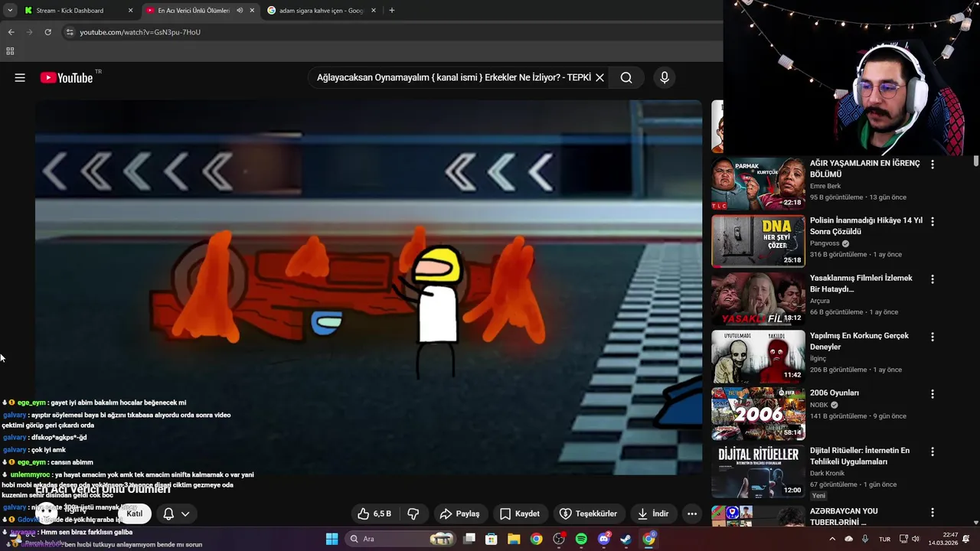Save video with Kaydet button
The width and height of the screenshot is (980, 551).
(520, 514)
